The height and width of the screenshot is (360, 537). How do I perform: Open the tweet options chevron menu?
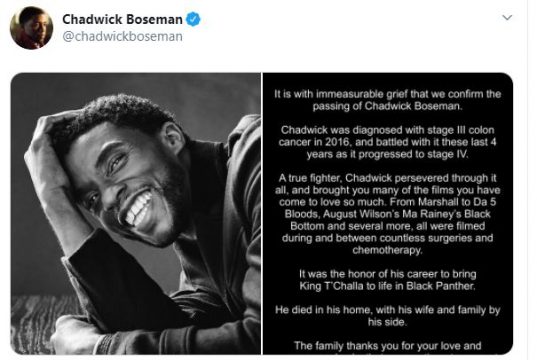click(507, 17)
